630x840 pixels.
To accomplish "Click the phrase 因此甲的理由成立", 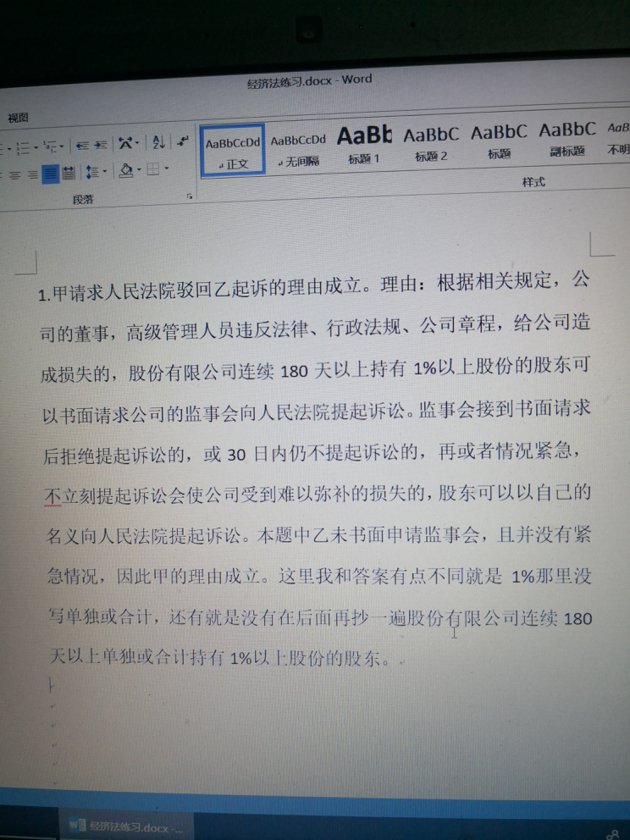I will coord(188,577).
